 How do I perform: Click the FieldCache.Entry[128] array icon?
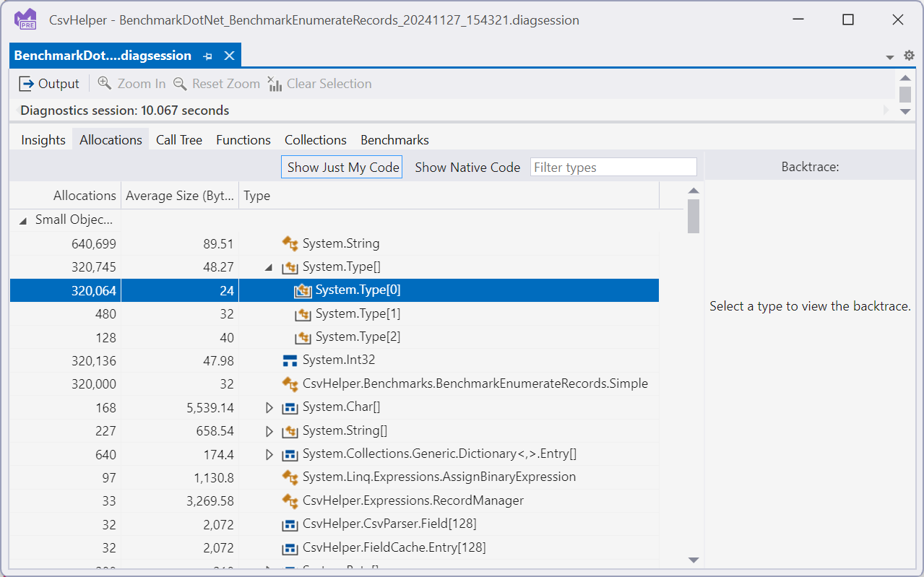click(x=290, y=548)
